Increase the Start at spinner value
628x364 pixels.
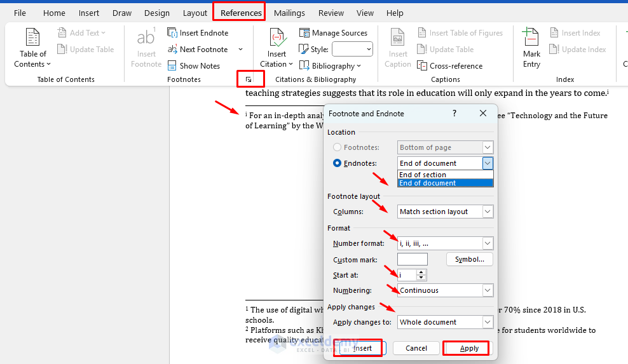pos(421,273)
